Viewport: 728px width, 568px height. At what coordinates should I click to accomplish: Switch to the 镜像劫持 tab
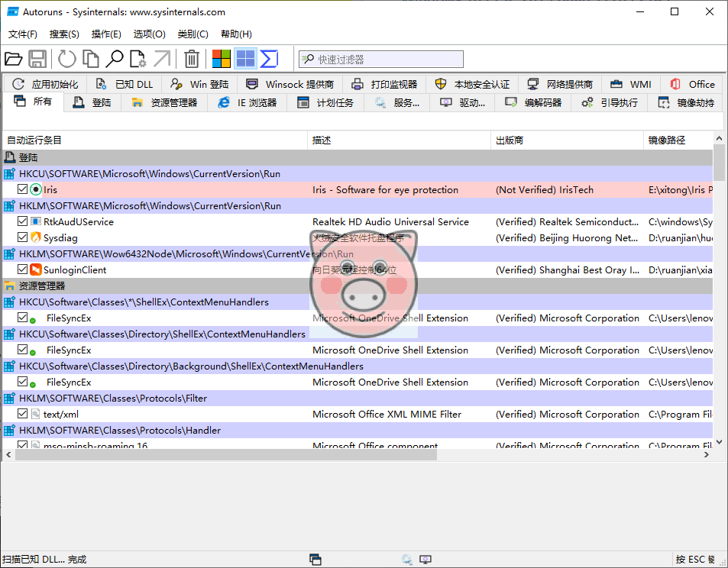tap(686, 102)
